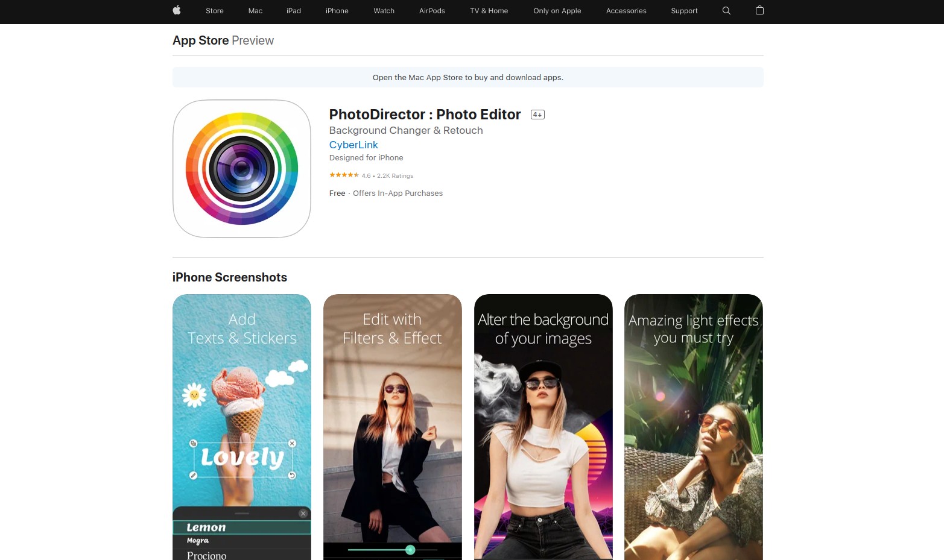The height and width of the screenshot is (560, 944).
Task: Open the search magnifier icon
Action: click(x=726, y=10)
